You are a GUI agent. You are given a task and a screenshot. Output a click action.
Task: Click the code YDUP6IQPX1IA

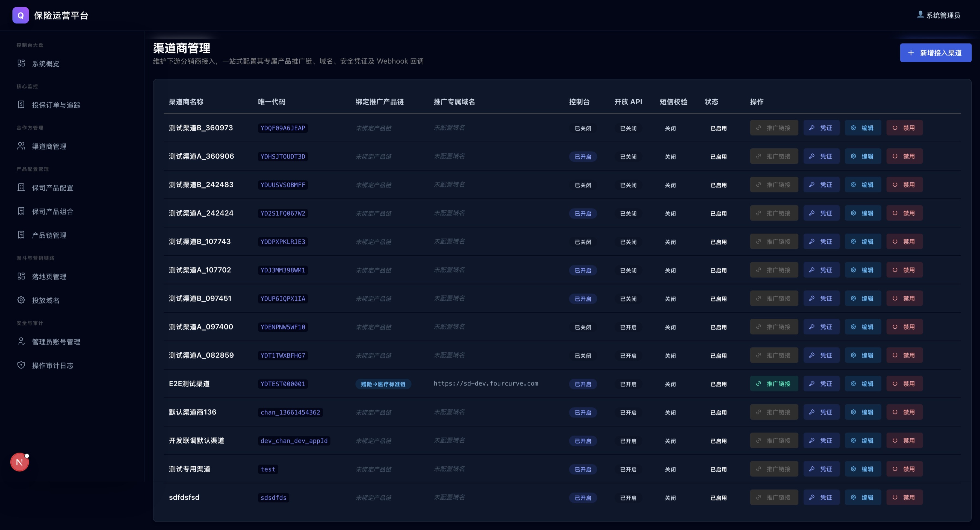[283, 299]
